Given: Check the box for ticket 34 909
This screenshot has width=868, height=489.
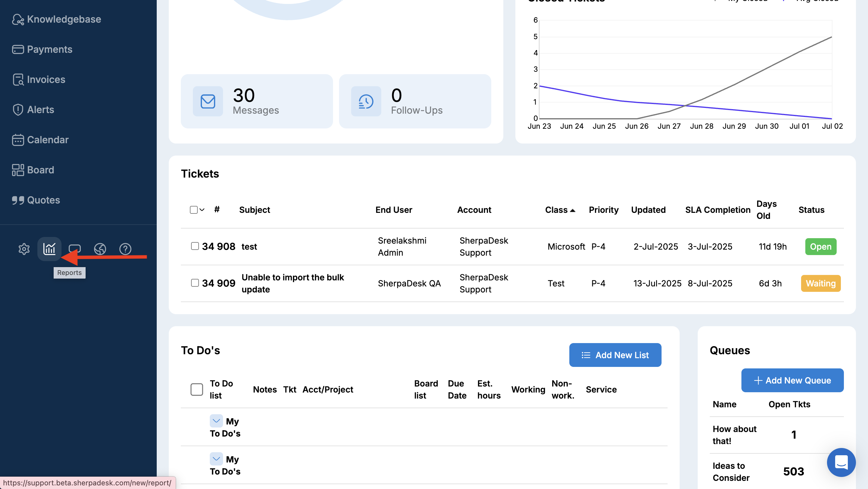Looking at the screenshot, I should 195,283.
